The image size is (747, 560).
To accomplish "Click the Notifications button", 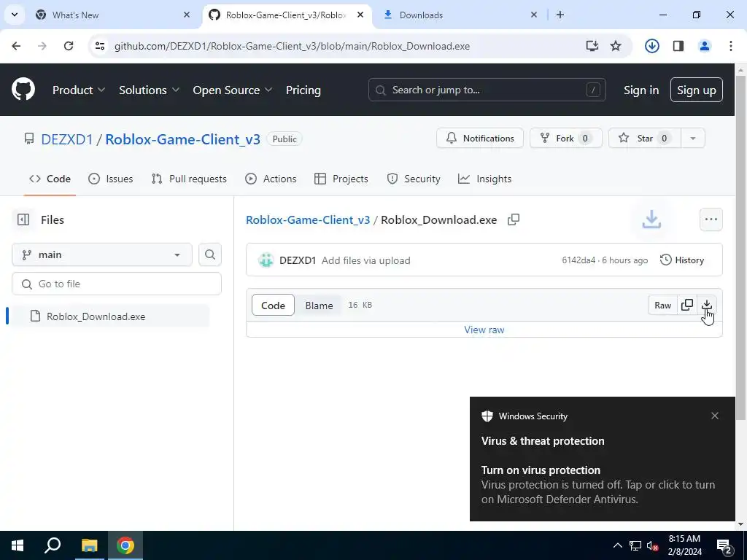I will [480, 138].
